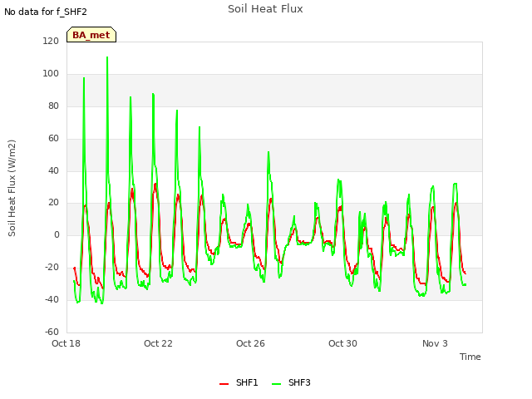Click the BA_met annotation label
The image size is (532, 399).
click(91, 35)
